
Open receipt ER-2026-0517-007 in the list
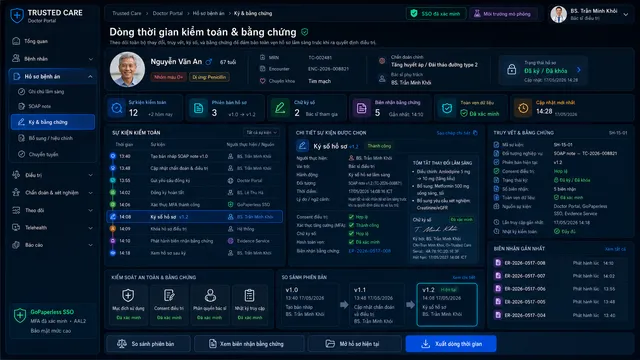point(559,276)
